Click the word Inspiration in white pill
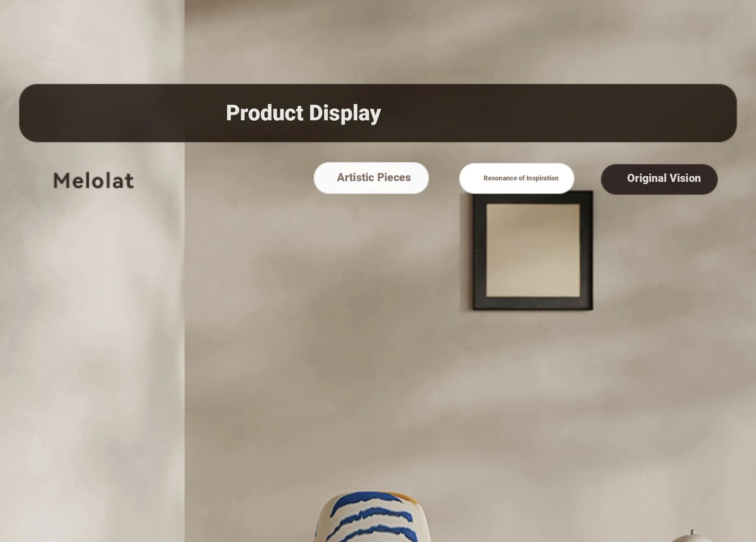Image resolution: width=756 pixels, height=542 pixels. 542,178
